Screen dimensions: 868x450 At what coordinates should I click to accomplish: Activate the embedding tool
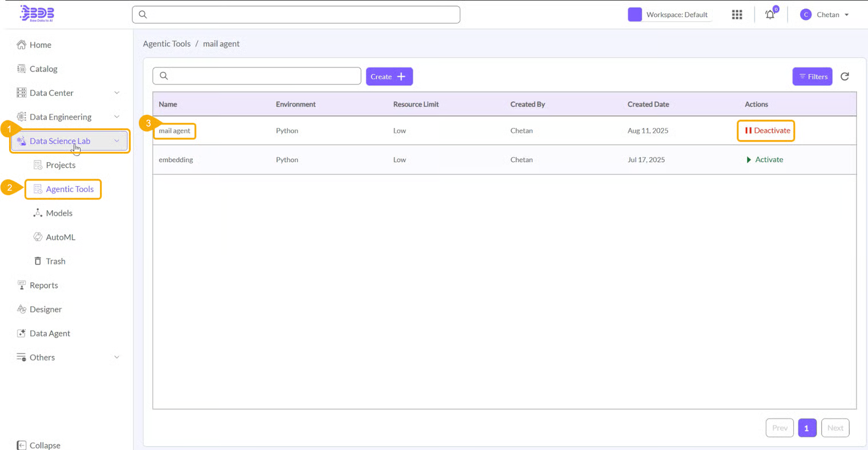tap(765, 160)
